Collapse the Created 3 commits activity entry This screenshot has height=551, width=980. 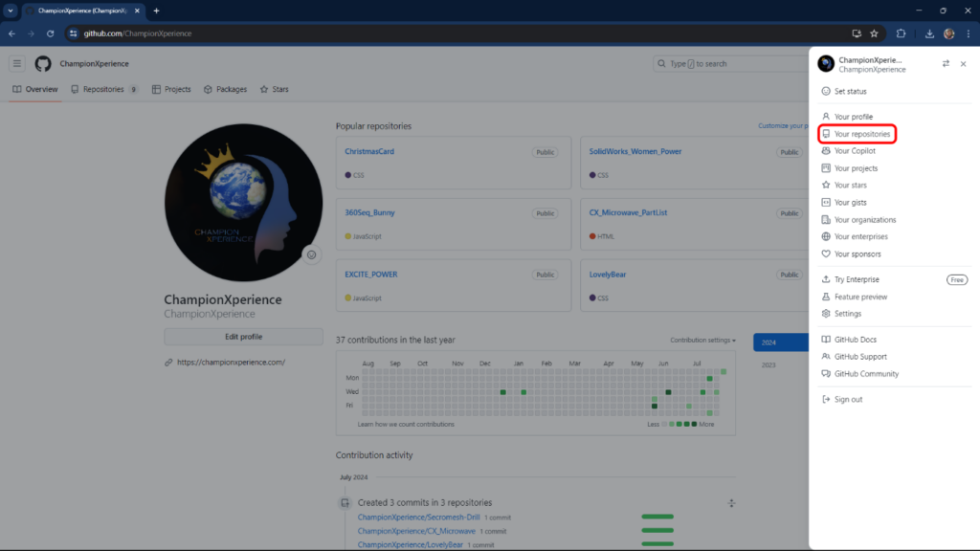click(731, 503)
